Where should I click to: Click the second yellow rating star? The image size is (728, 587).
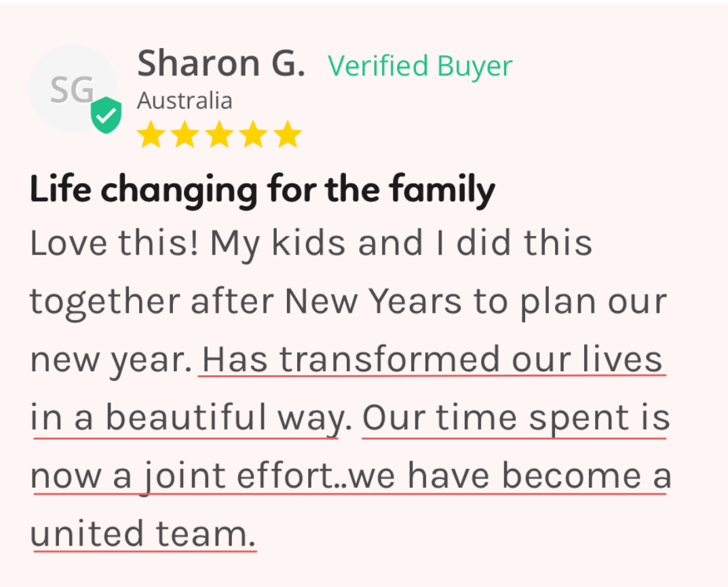pyautogui.click(x=185, y=134)
